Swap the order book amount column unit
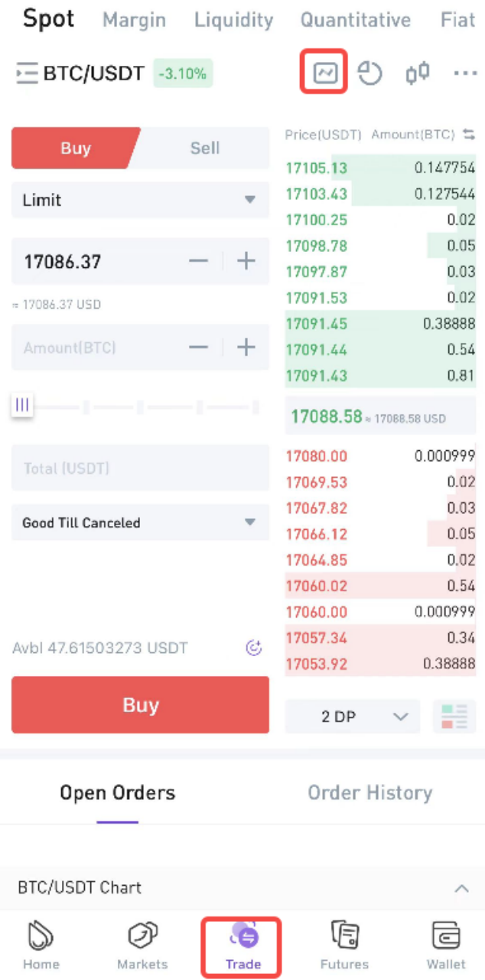485x980 pixels. pyautogui.click(x=469, y=135)
